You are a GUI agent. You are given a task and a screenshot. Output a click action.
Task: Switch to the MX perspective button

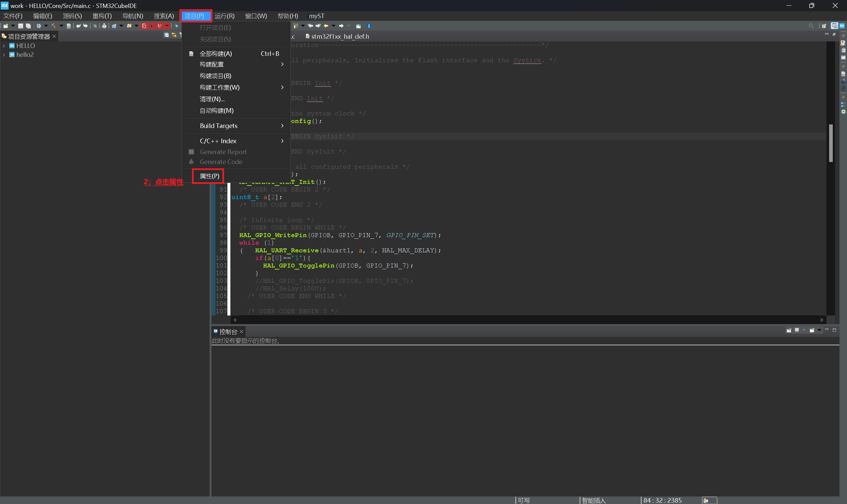842,26
